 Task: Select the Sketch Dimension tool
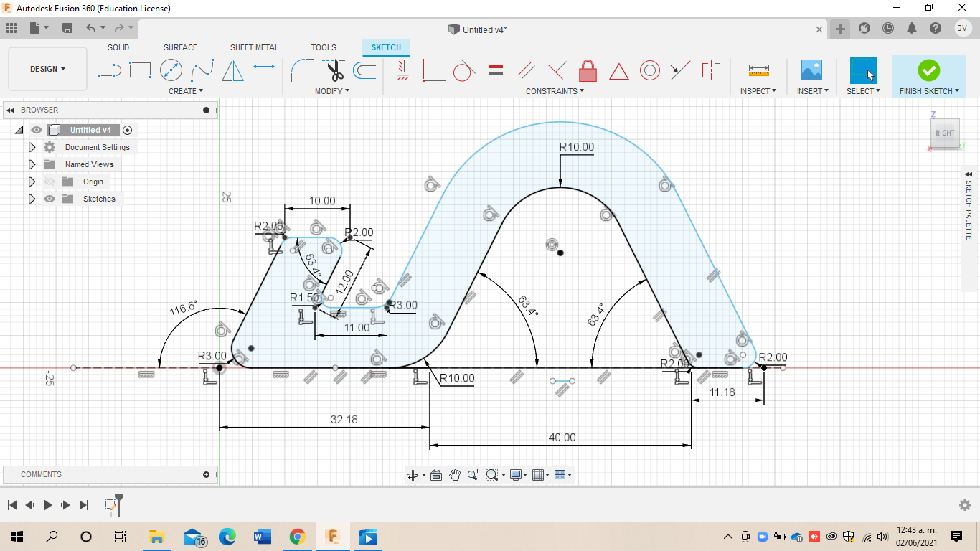[264, 70]
